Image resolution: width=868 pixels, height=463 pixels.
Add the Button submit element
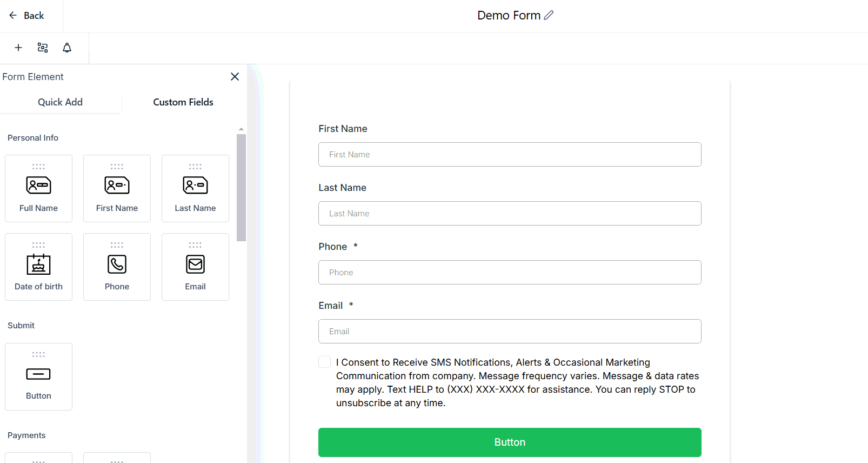(38, 376)
